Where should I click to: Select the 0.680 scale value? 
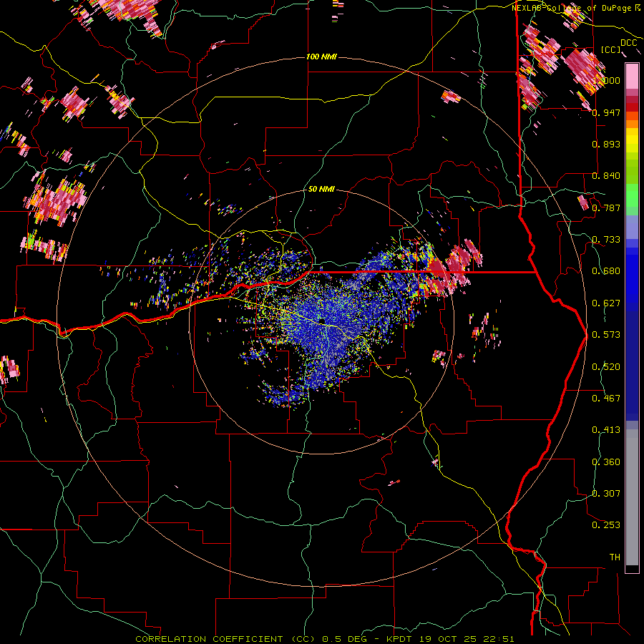606,271
